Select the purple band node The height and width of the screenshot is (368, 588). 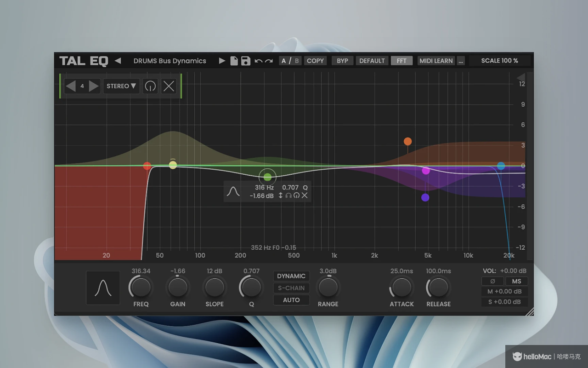point(425,197)
